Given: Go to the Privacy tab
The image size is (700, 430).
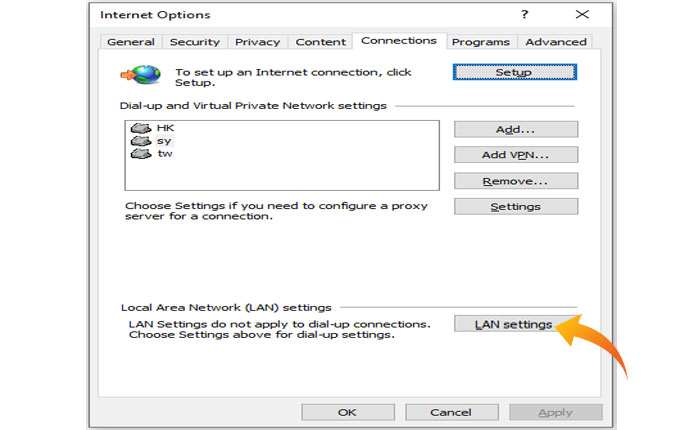Looking at the screenshot, I should tap(257, 42).
